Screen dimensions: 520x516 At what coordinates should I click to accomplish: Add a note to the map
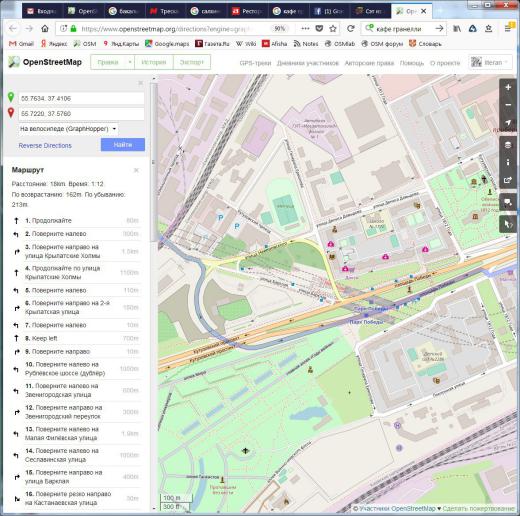[x=508, y=202]
